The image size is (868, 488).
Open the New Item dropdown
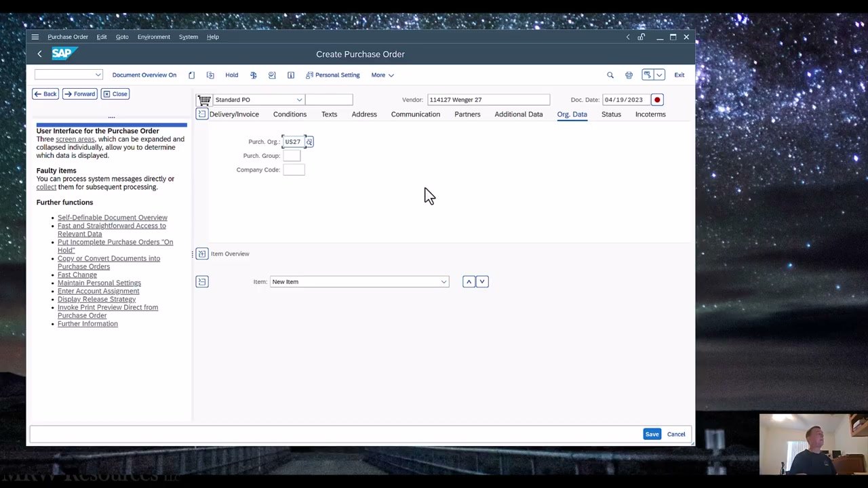[x=444, y=282]
